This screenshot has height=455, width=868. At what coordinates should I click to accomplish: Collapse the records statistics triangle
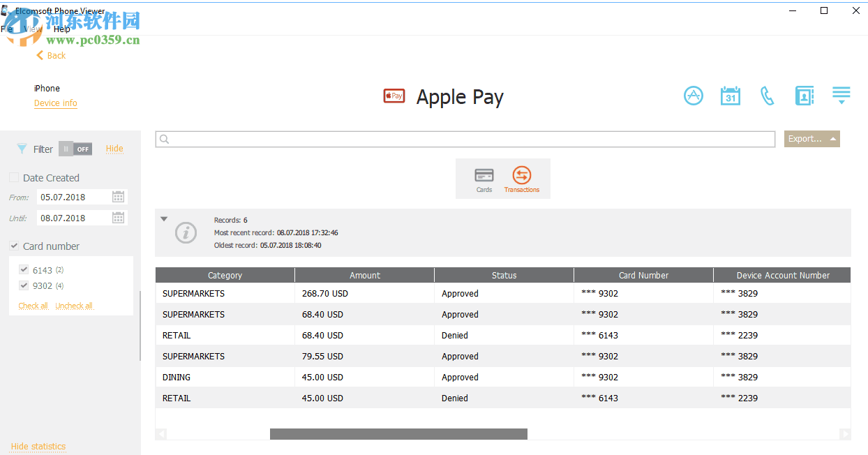tap(164, 219)
